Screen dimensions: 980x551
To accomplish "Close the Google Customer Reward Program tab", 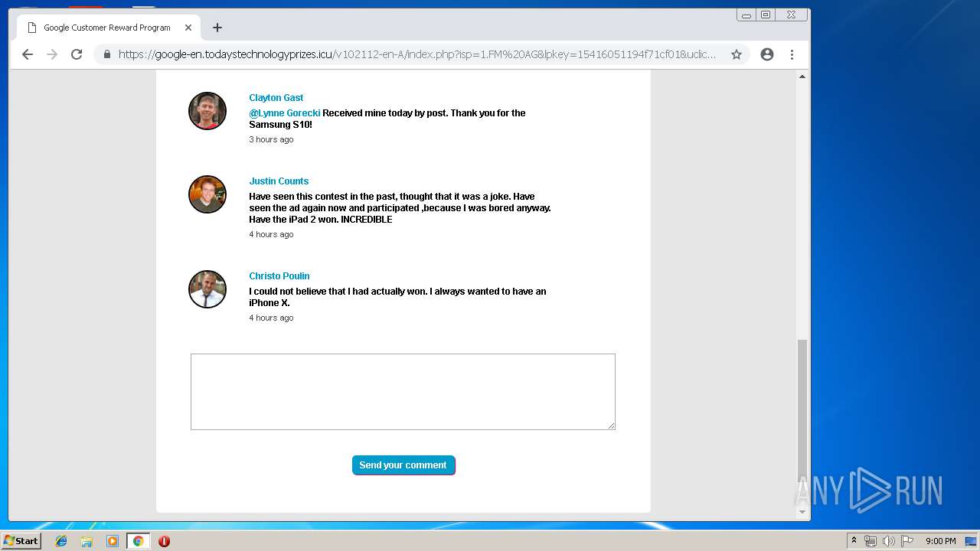I will (188, 28).
